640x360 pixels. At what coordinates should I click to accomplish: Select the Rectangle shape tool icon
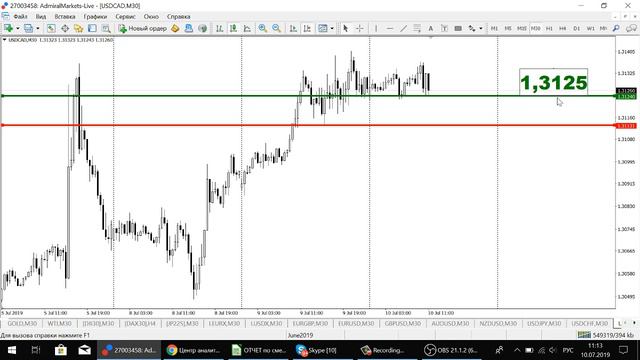pyautogui.click(x=458, y=28)
